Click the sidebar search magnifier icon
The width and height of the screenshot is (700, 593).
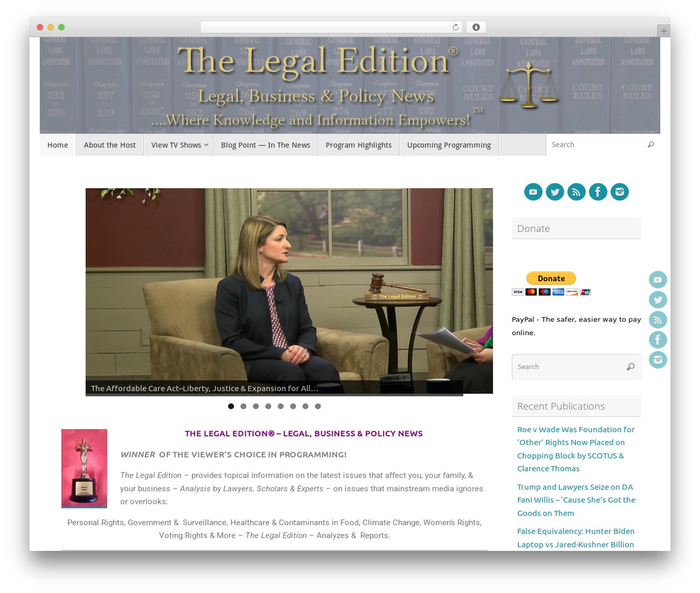point(631,367)
